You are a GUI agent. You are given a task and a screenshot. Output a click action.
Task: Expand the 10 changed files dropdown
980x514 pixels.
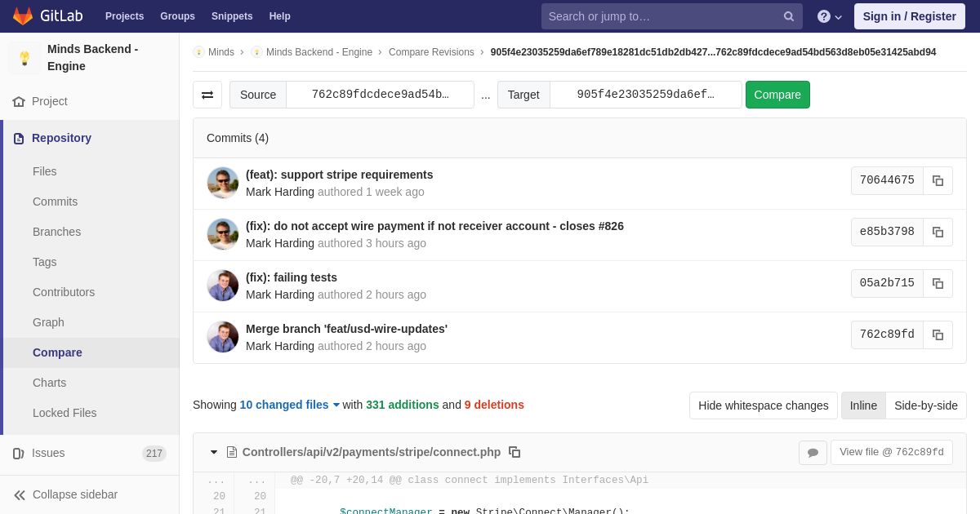289,405
